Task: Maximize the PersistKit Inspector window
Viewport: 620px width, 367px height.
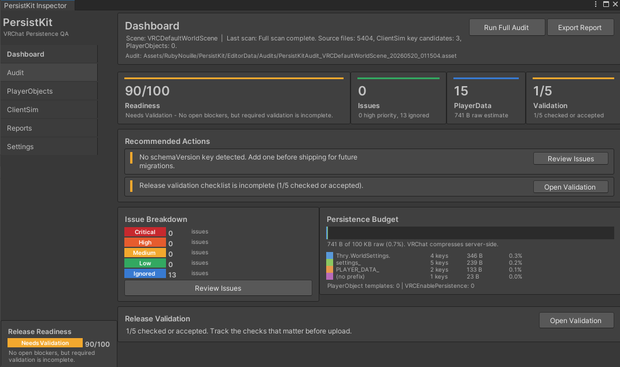Action: pos(606,4)
